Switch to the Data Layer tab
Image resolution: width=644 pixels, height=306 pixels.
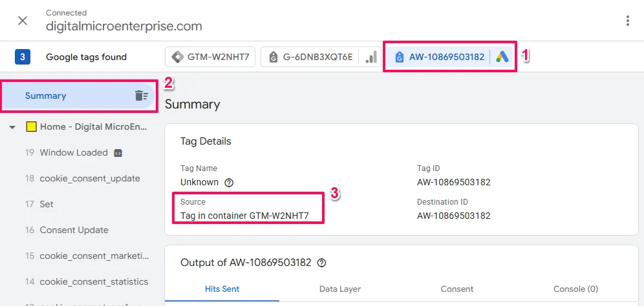[340, 289]
